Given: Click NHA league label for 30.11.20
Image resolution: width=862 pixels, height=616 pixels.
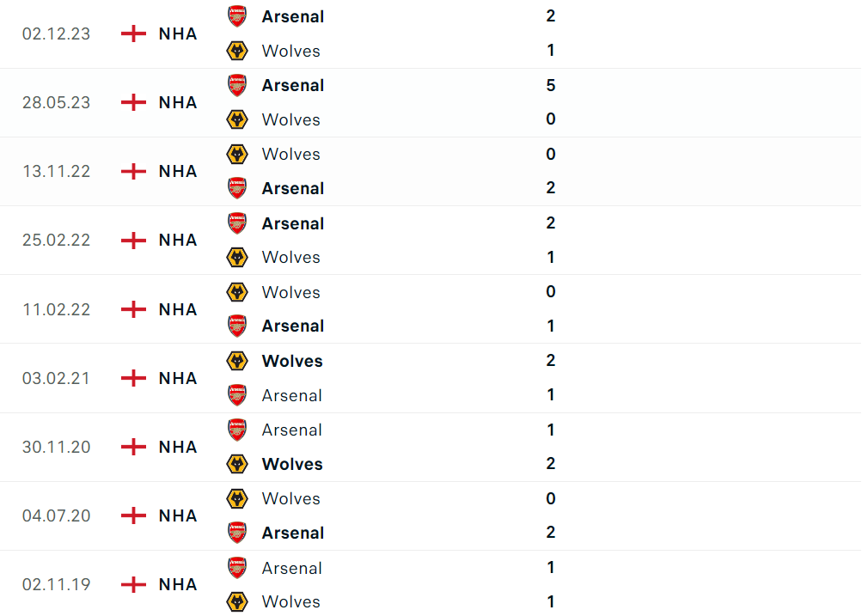Looking at the screenshot, I should (178, 447).
